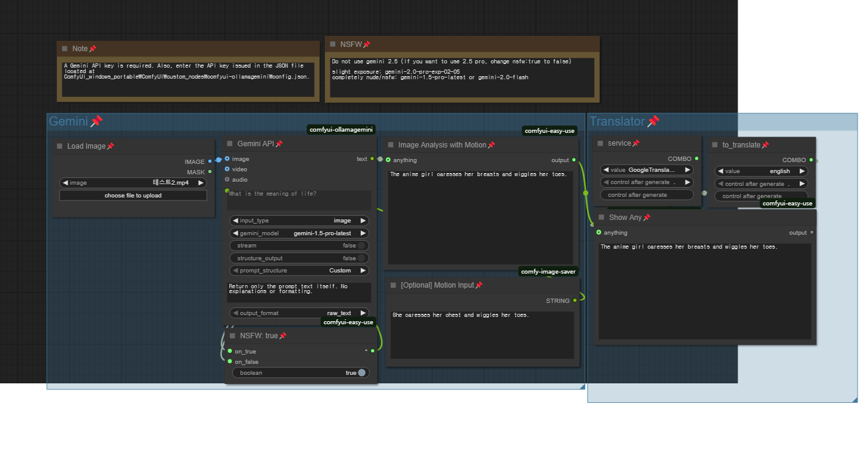Collapse the Image Analysis with Motion node

pyautogui.click(x=391, y=145)
